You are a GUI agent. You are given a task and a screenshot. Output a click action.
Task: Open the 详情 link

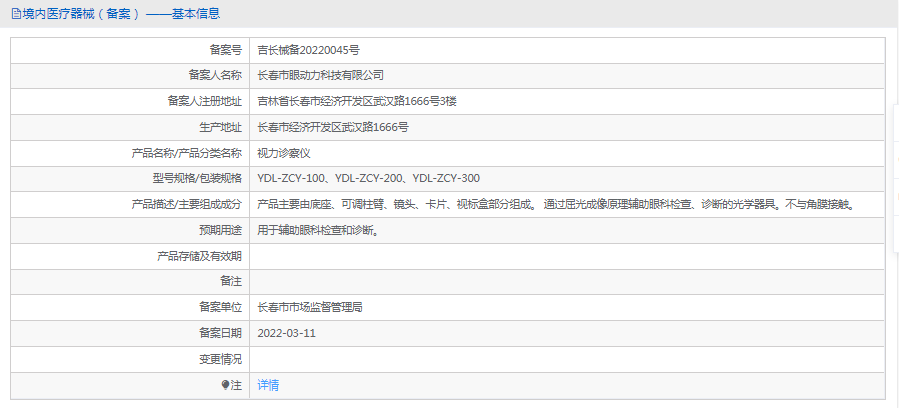coord(268,385)
